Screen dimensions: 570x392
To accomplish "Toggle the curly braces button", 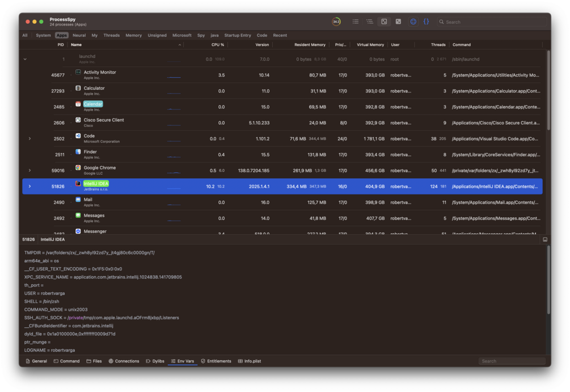I will click(426, 22).
